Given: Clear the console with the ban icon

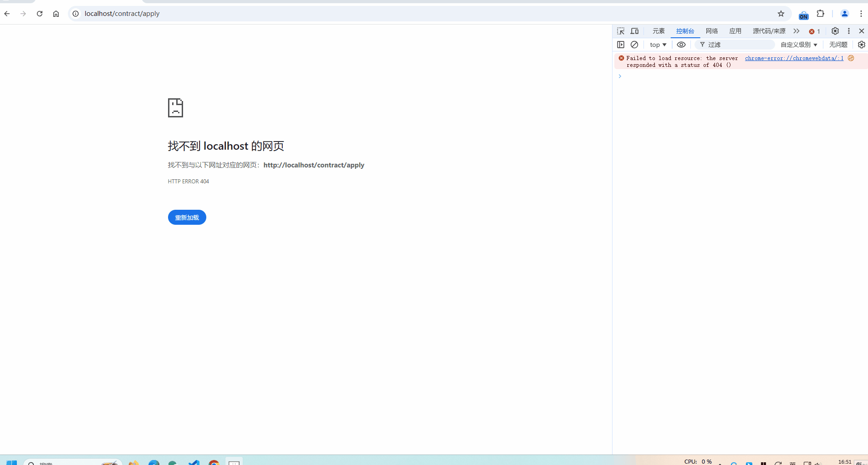Looking at the screenshot, I should (x=634, y=45).
